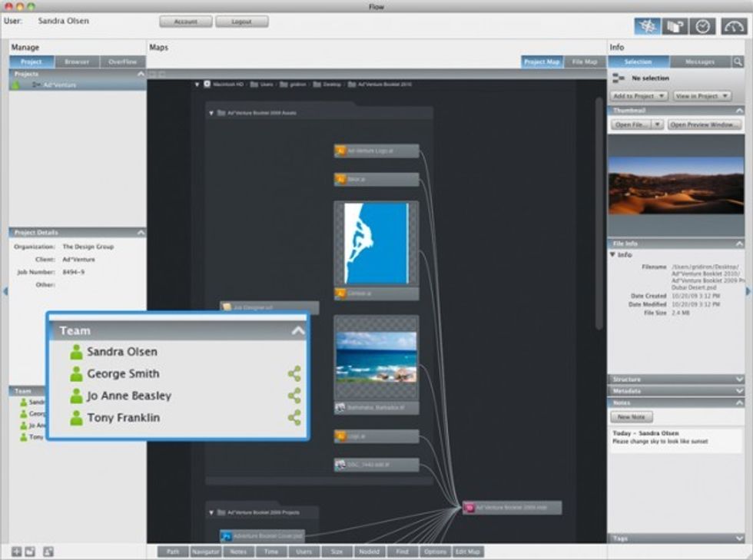Viewport: 753px width, 560px height.
Task: Click share icon beside Tony Franklin
Action: [294, 417]
